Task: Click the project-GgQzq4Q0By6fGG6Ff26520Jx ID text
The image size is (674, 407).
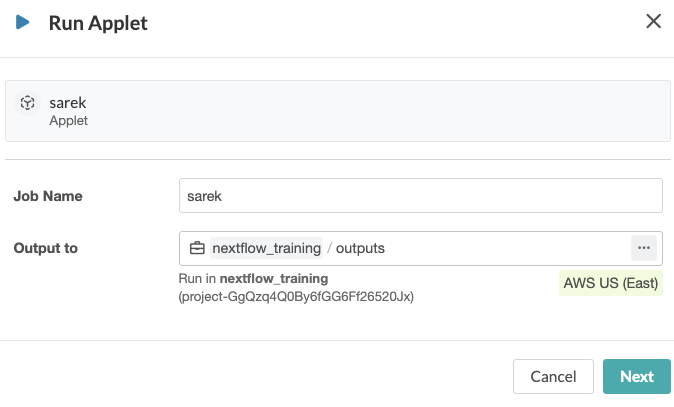Action: tap(296, 296)
